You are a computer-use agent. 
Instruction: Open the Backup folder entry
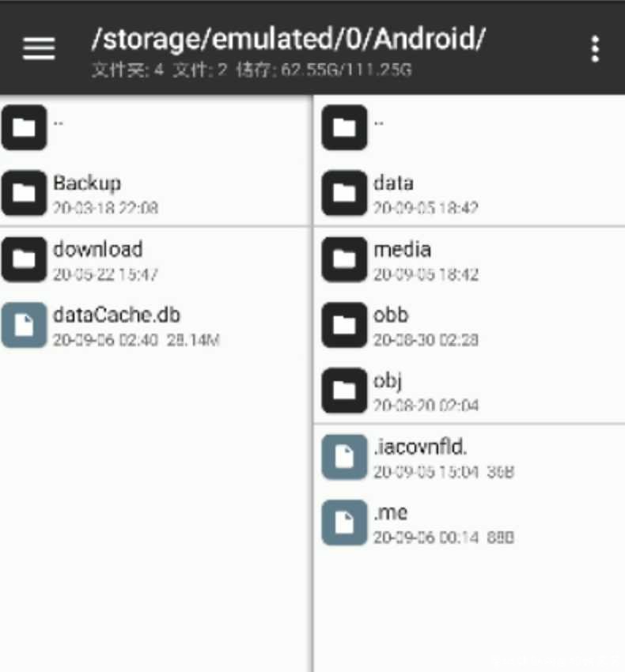click(x=156, y=193)
